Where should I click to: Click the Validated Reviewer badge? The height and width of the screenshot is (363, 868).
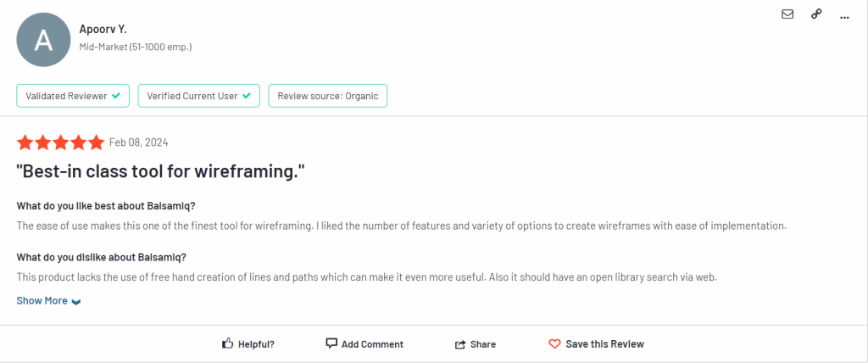coord(73,96)
